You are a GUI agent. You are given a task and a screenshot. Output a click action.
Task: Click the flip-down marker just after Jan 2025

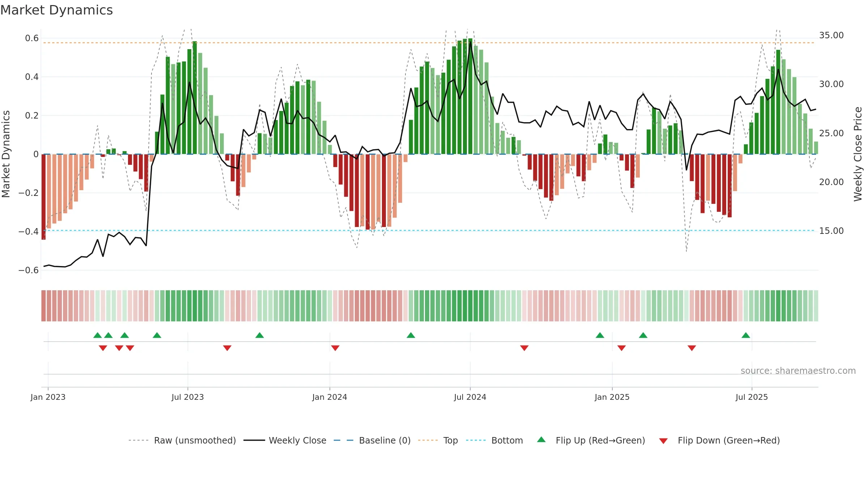coord(622,348)
